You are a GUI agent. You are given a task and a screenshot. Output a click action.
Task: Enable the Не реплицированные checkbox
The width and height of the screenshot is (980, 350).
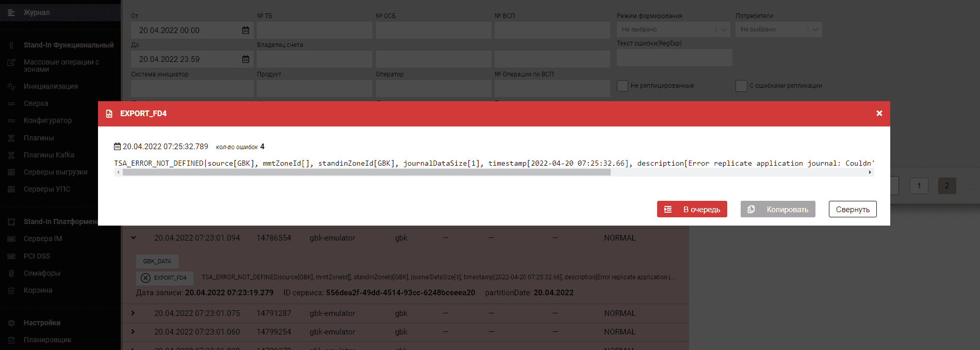(x=623, y=86)
